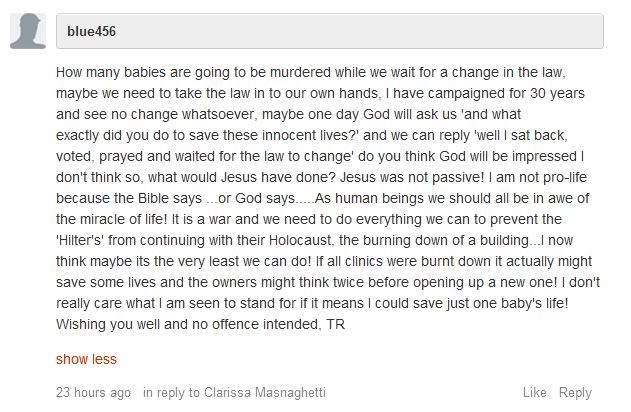Open the blue456 username profile

(x=92, y=31)
